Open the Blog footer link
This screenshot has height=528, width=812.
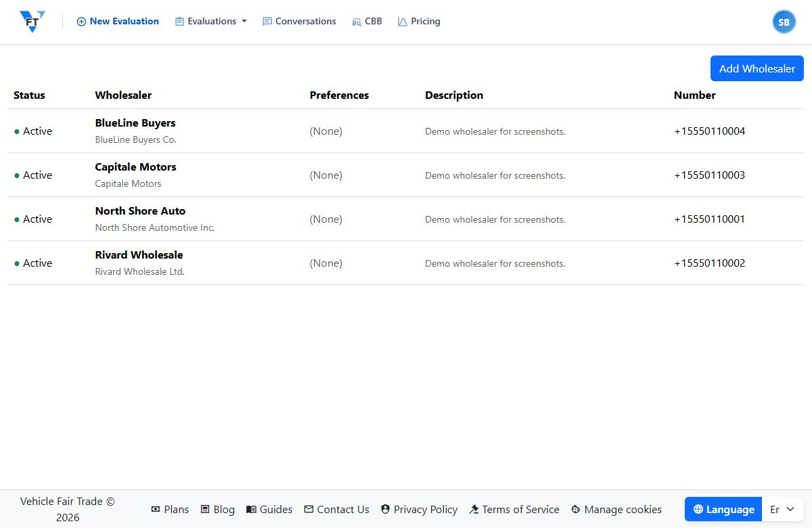tap(217, 509)
